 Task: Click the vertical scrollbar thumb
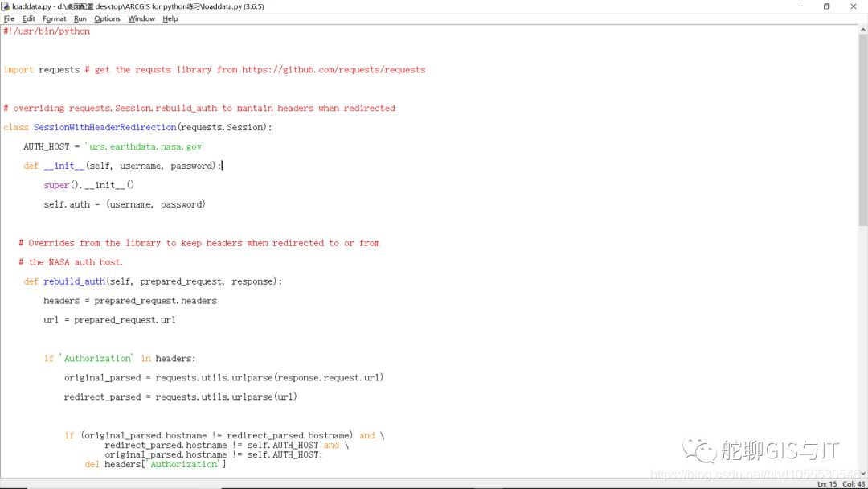point(863,130)
